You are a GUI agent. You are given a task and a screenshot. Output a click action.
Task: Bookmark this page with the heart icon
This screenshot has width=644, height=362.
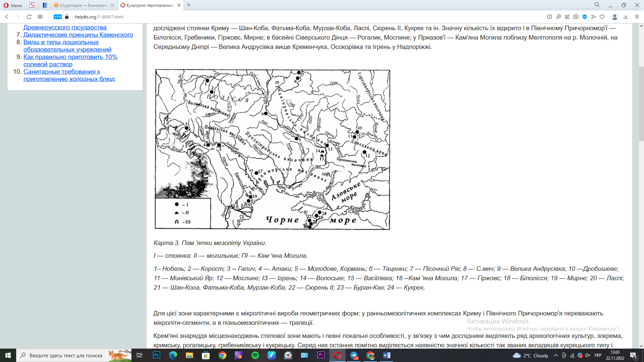pyautogui.click(x=602, y=17)
